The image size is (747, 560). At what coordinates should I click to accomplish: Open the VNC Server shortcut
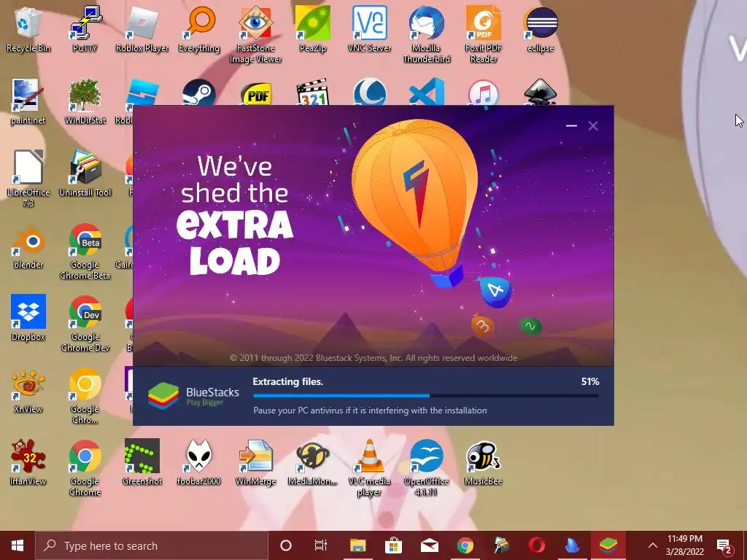[369, 29]
